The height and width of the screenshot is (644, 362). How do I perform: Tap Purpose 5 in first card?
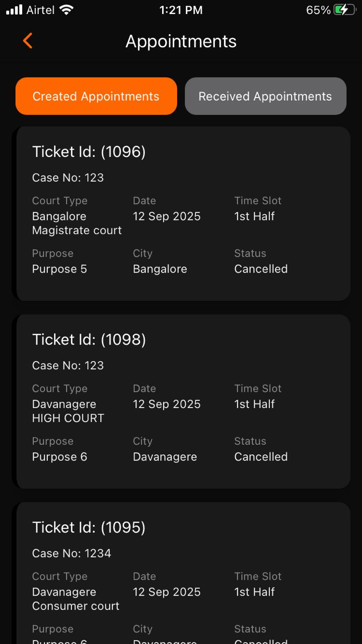(59, 269)
